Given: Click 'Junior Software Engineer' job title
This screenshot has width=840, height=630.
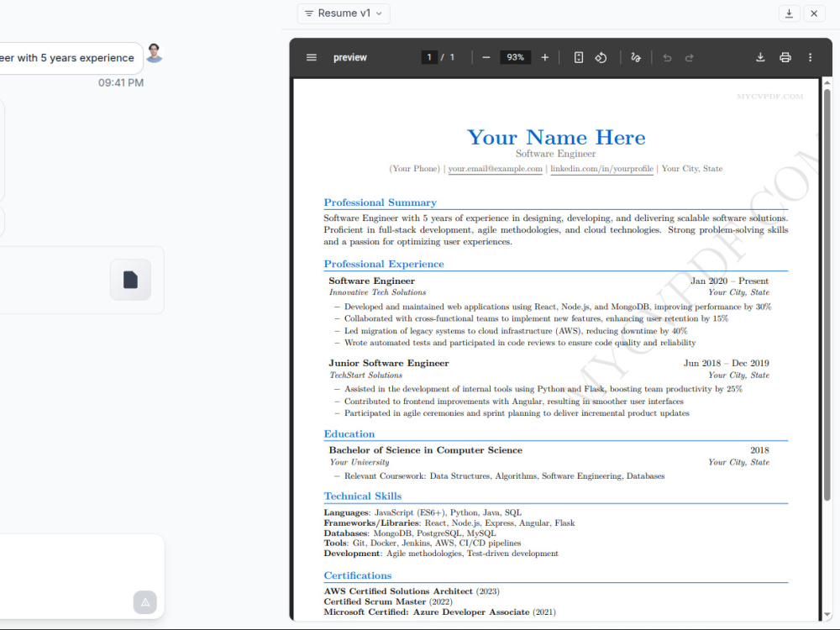Looking at the screenshot, I should (x=389, y=363).
